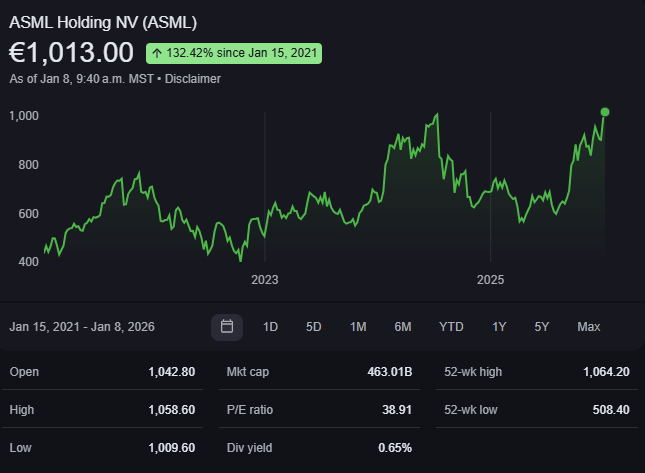Click the 52-wk low value 508.40
The width and height of the screenshot is (645, 473).
pyautogui.click(x=611, y=410)
